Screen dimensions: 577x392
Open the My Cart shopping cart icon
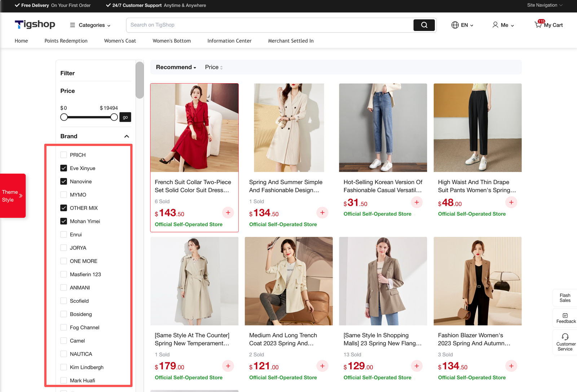(538, 25)
